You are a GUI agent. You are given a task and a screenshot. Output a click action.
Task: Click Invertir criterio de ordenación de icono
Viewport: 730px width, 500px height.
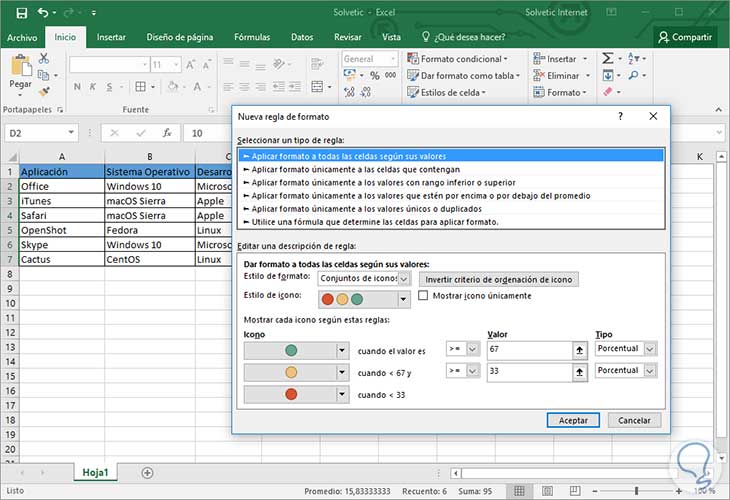(x=499, y=279)
